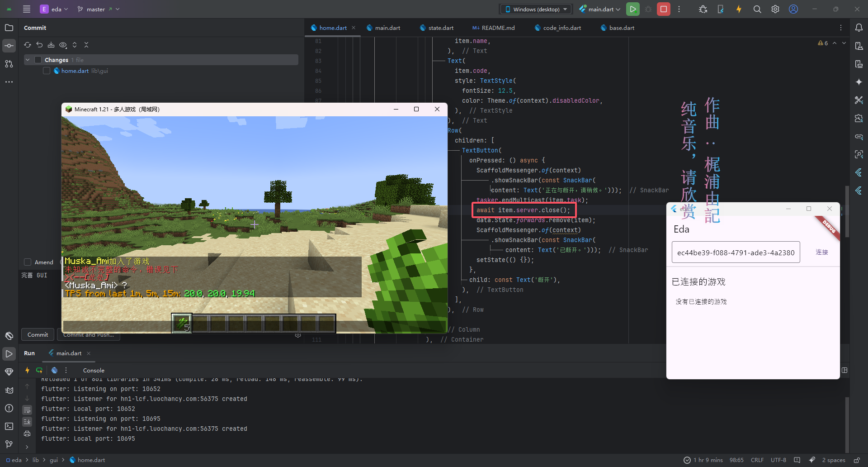Switch to the main.dart editor tab
This screenshot has width=868, height=467.
(383, 28)
